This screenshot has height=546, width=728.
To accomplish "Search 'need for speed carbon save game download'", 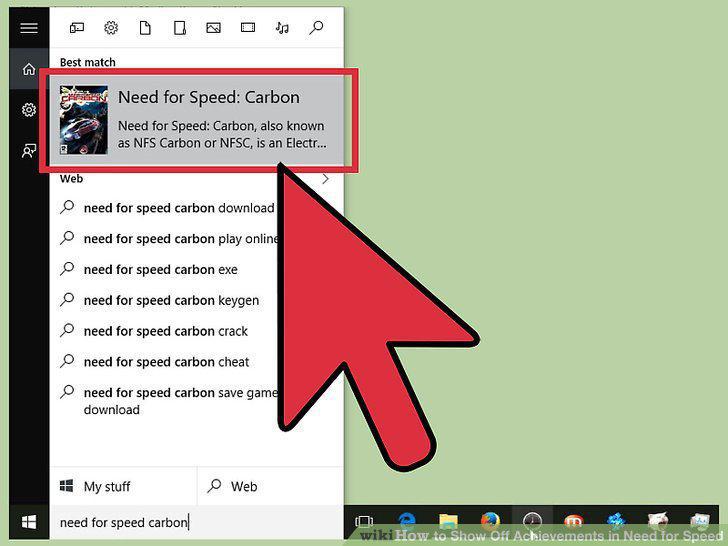I will point(170,401).
